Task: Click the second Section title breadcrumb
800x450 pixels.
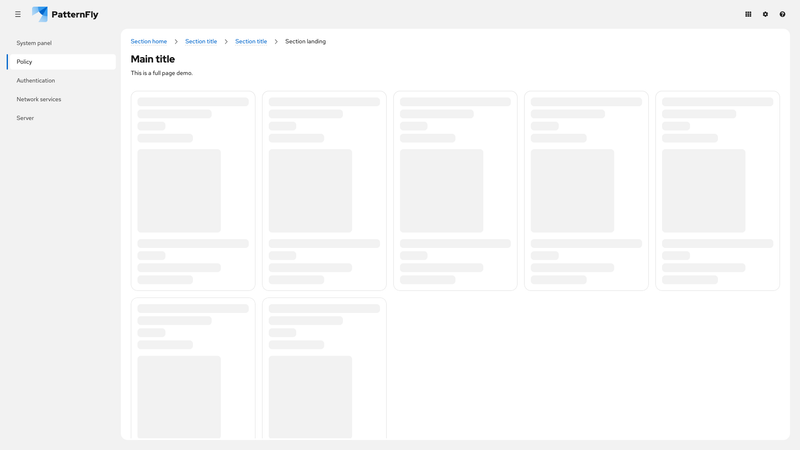Action: coord(251,41)
